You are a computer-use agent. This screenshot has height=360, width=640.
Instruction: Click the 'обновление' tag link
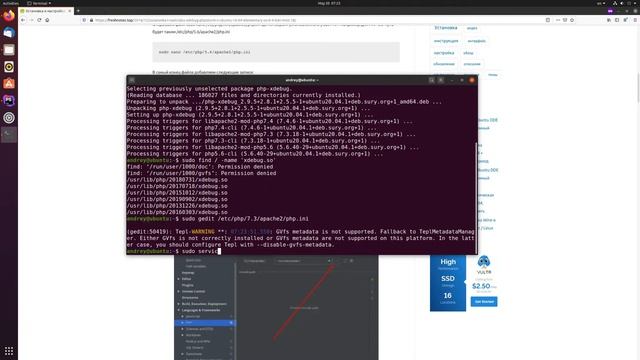point(444,64)
